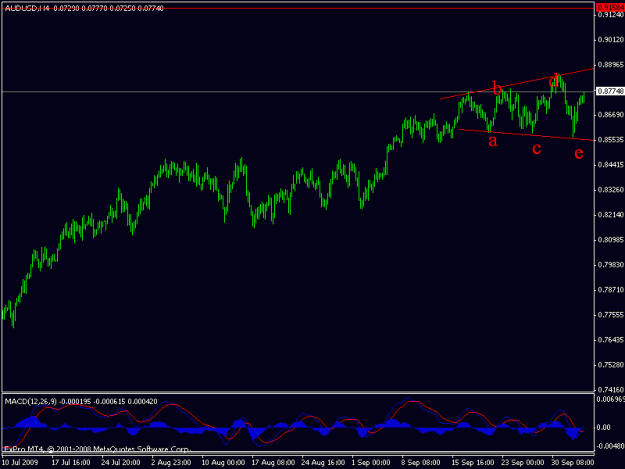Click price axis value 0.84415
This screenshot has height=469, width=625.
[610, 165]
